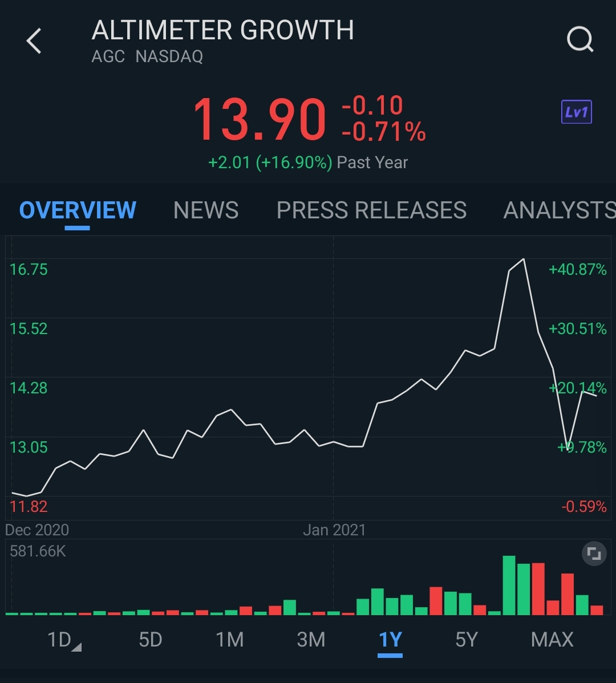616x683 pixels.
Task: Tap the Dec 2020 date label
Action: (37, 530)
